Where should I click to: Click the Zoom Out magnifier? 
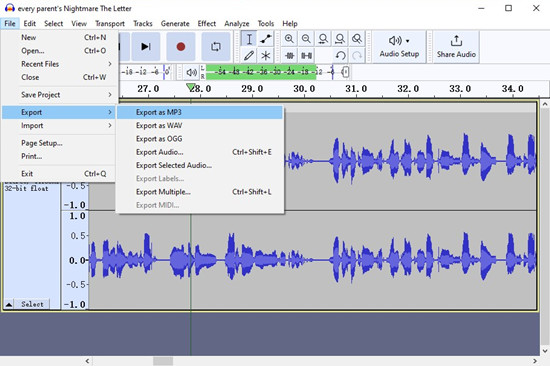(306, 39)
